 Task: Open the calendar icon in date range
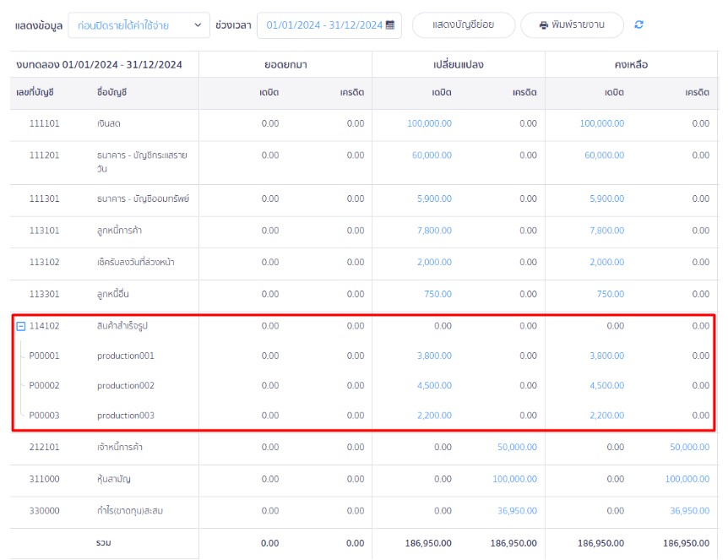pyautogui.click(x=390, y=25)
